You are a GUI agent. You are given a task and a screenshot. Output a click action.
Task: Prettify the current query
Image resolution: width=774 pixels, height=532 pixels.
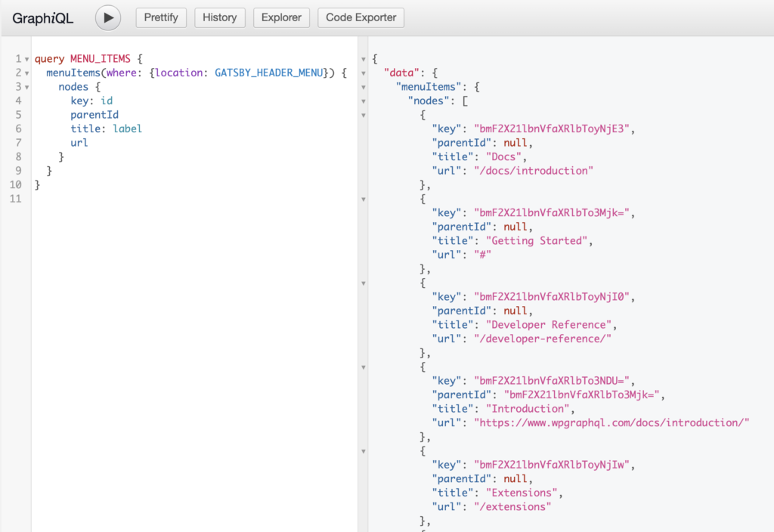pos(161,17)
